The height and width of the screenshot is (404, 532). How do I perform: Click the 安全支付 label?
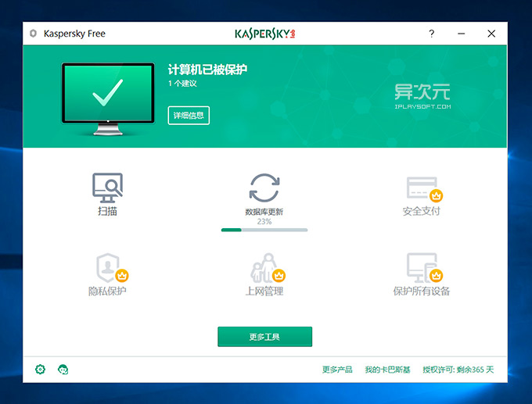pyautogui.click(x=422, y=211)
